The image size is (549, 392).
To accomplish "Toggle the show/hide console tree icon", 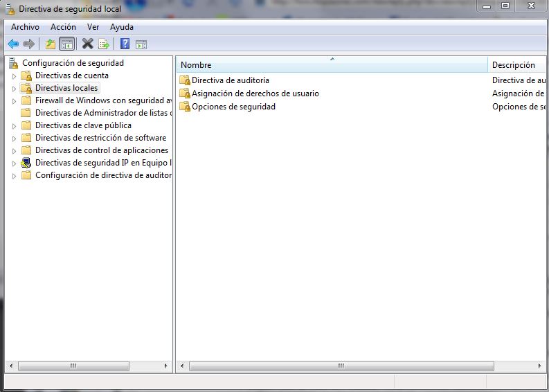I will coord(67,44).
